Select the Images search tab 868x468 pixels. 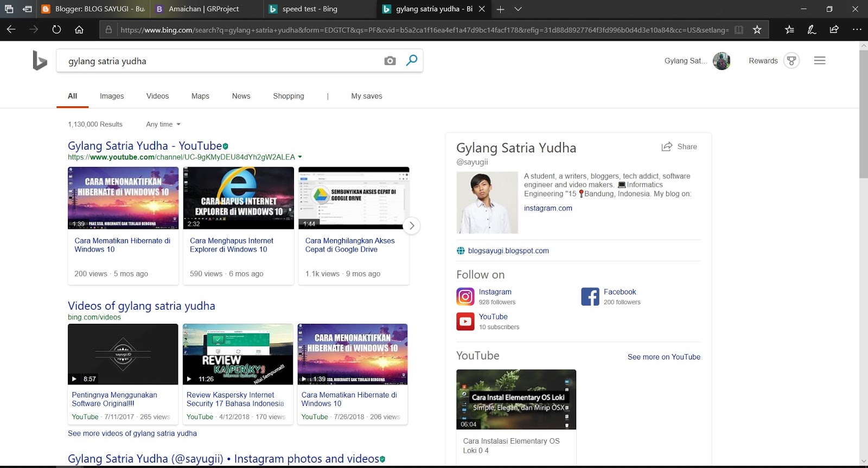[112, 96]
